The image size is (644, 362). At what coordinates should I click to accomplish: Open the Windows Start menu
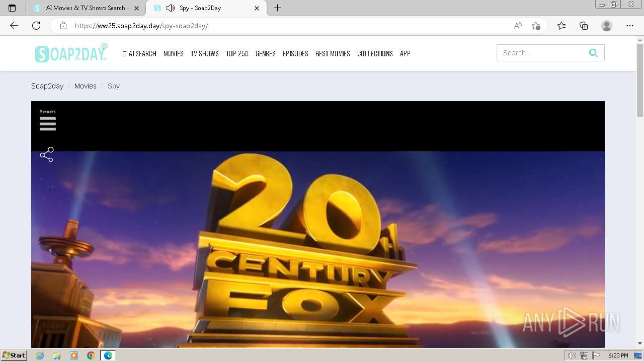click(x=14, y=355)
